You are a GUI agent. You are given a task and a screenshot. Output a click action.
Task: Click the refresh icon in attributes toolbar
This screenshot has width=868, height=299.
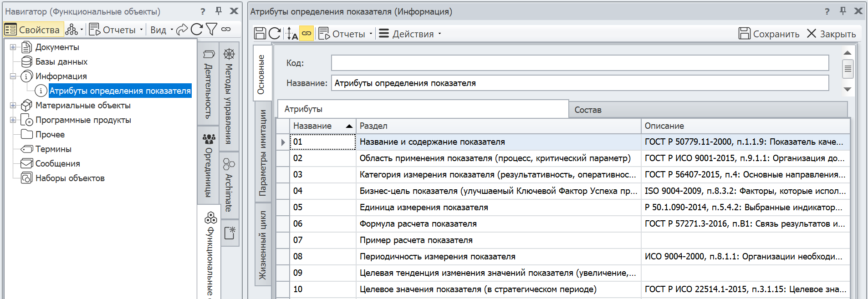(x=275, y=34)
